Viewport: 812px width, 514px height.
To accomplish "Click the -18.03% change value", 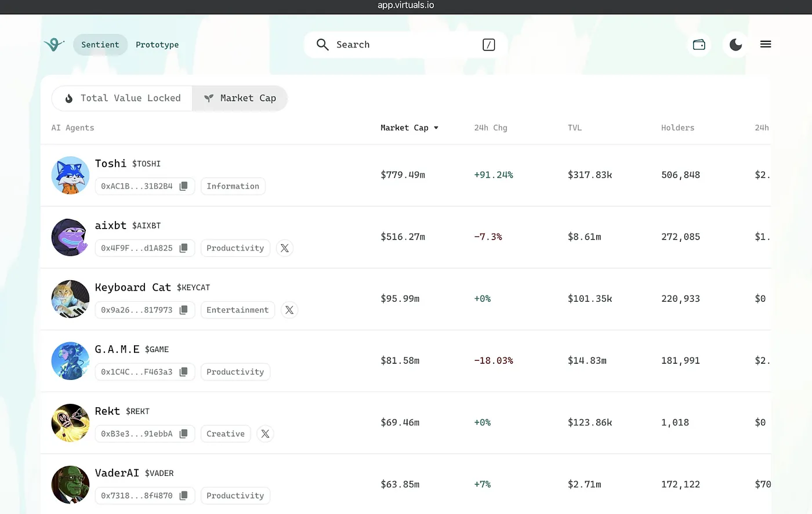I will pos(494,360).
